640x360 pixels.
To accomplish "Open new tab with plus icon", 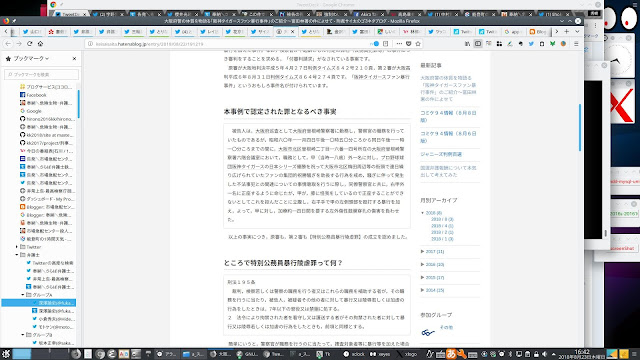I will [567, 31].
